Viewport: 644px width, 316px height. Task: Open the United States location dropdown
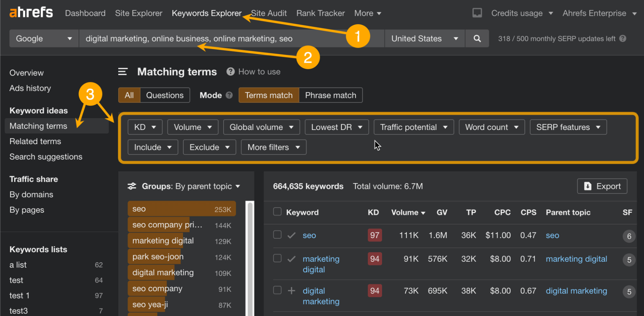pyautogui.click(x=424, y=38)
